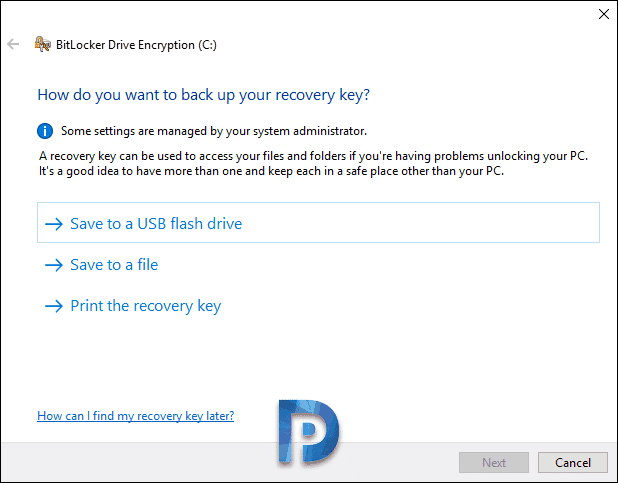618x483 pixels.
Task: Click empty space inside the USB option box
Action: pos(418,223)
